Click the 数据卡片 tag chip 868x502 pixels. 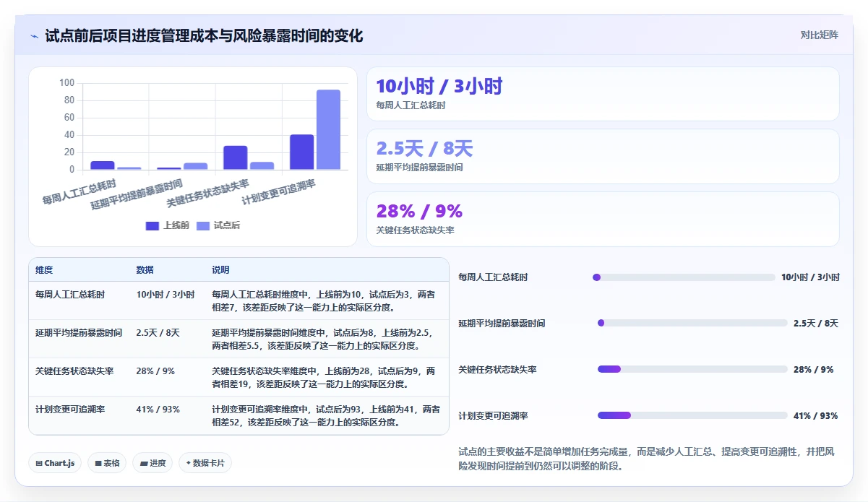[x=205, y=463]
